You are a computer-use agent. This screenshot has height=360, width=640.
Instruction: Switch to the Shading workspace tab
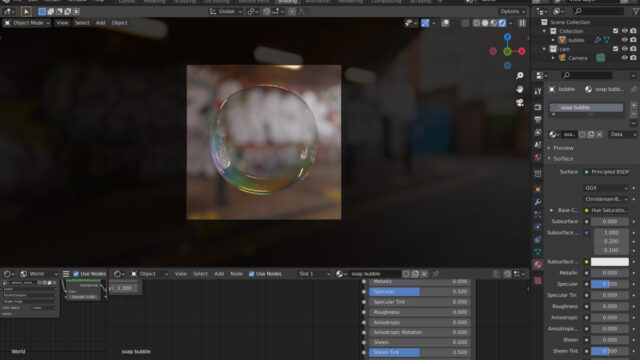pos(287,2)
